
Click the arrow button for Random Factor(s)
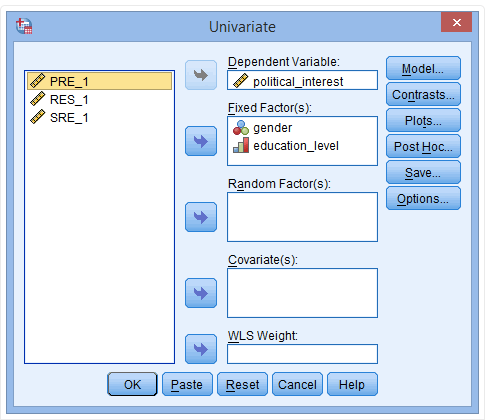(201, 217)
